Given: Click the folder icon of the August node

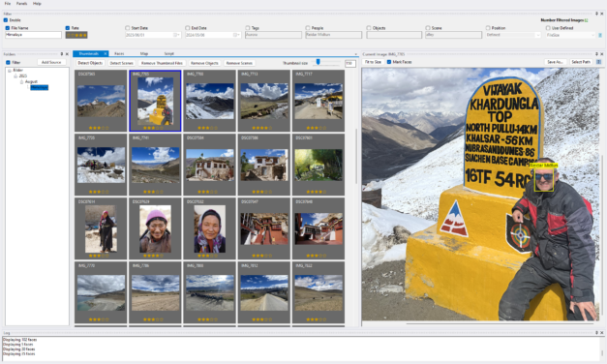Looking at the screenshot, I should click(21, 81).
